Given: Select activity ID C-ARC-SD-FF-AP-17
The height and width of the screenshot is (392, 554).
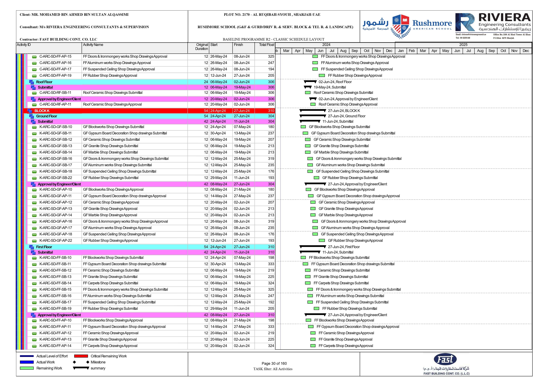Looking at the screenshot, I should coord(56,69).
